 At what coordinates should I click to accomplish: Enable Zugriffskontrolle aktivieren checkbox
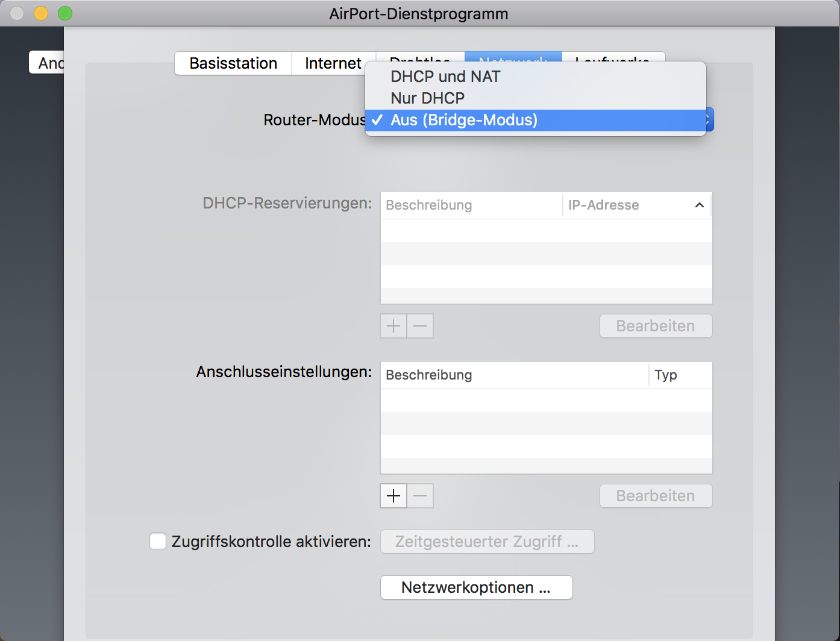(x=158, y=541)
